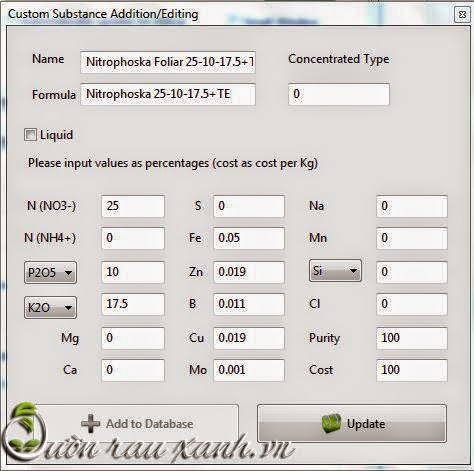Click the Fe value field

click(249, 238)
